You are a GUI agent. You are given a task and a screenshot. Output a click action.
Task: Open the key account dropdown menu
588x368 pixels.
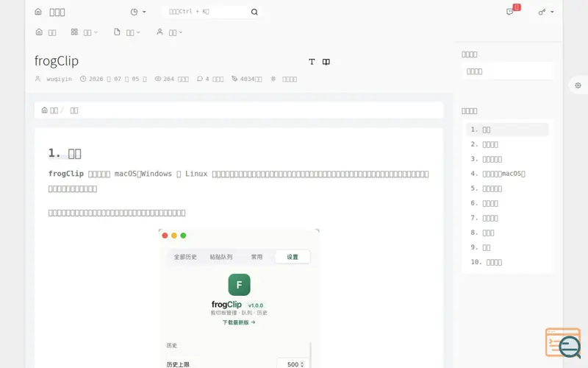pos(546,12)
